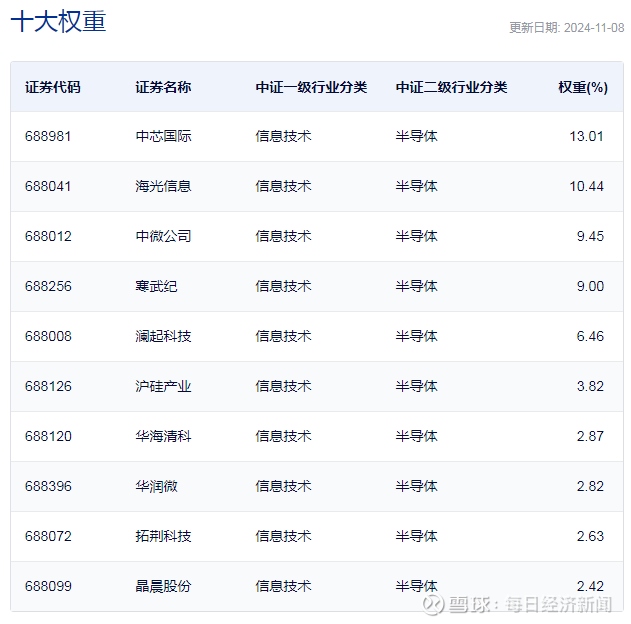The width and height of the screenshot is (631, 624).
Task: Open the 中芯国际 security name
Action: tap(163, 136)
